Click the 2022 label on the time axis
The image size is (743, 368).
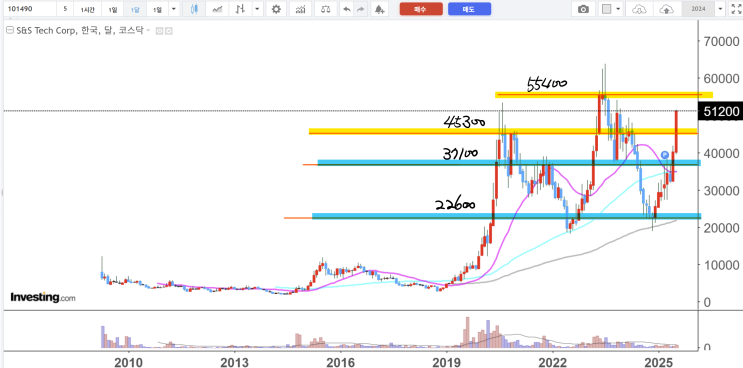(x=552, y=362)
